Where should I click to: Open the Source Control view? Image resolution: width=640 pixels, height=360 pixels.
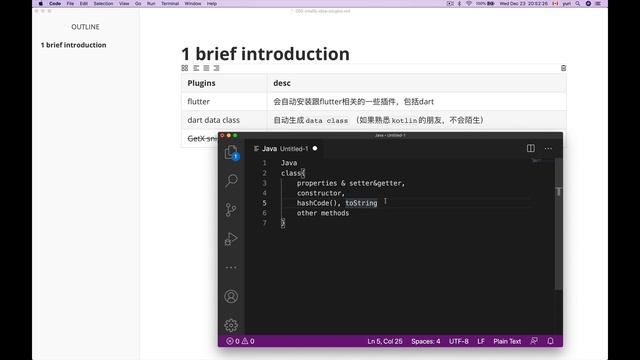pyautogui.click(x=231, y=209)
